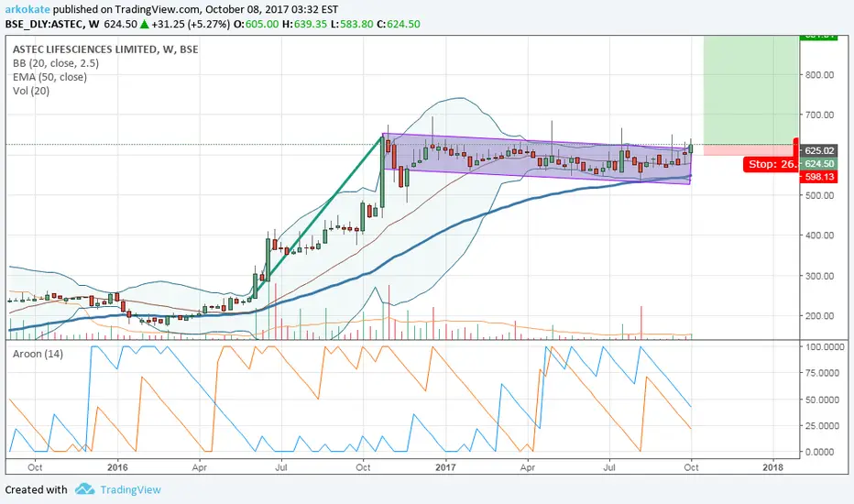Select the ASTEC LIFESCIENCES LIMITED chart title

[105, 49]
